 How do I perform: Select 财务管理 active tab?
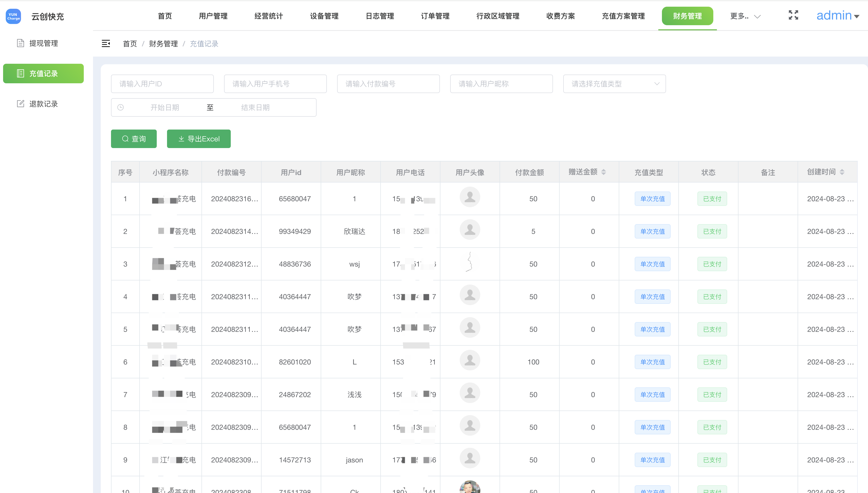[x=687, y=16]
